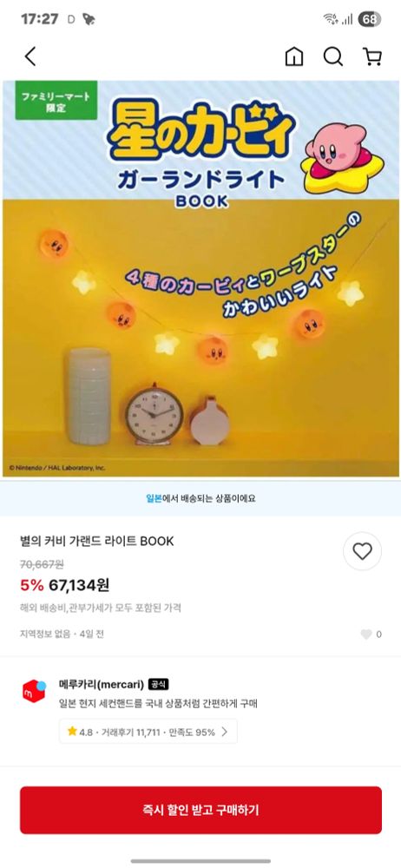401x868 pixels.
Task: Tap the 일본 shipping origin link
Action: coord(154,498)
